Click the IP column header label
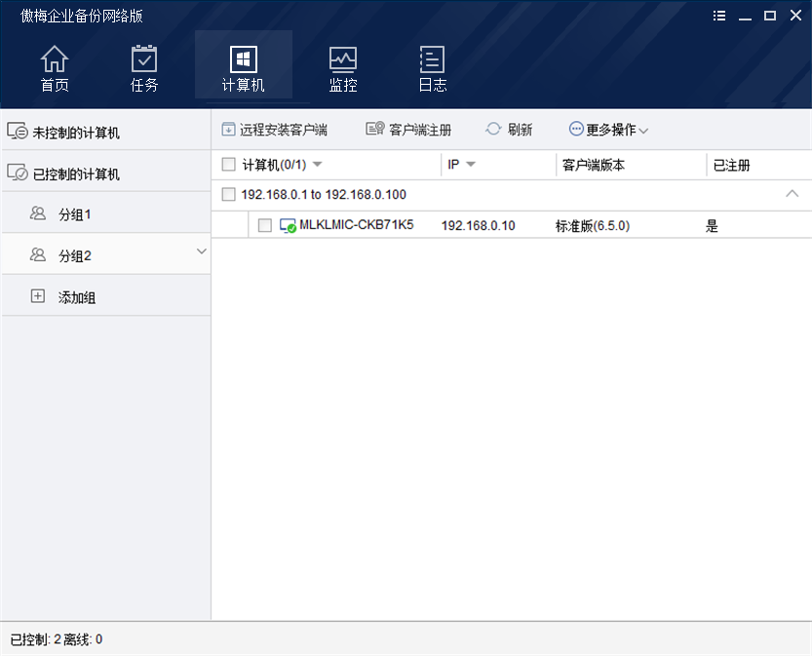This screenshot has width=812, height=656. pos(453,165)
